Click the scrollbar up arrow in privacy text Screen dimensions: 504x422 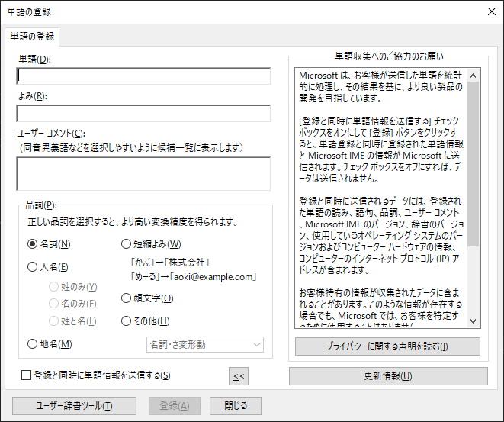[474, 76]
